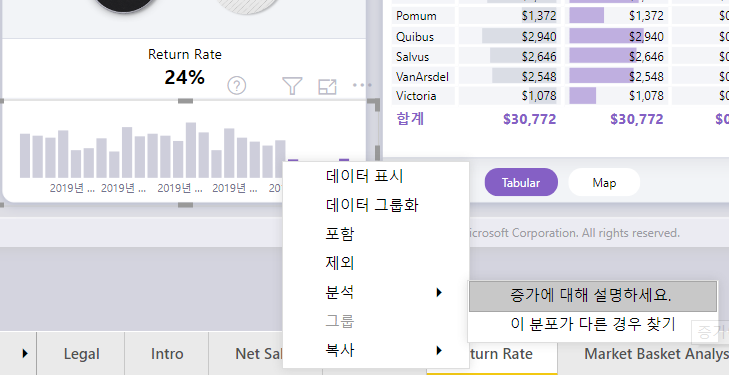Choose 이 분포가 다른 경우 찾기

pyautogui.click(x=593, y=324)
